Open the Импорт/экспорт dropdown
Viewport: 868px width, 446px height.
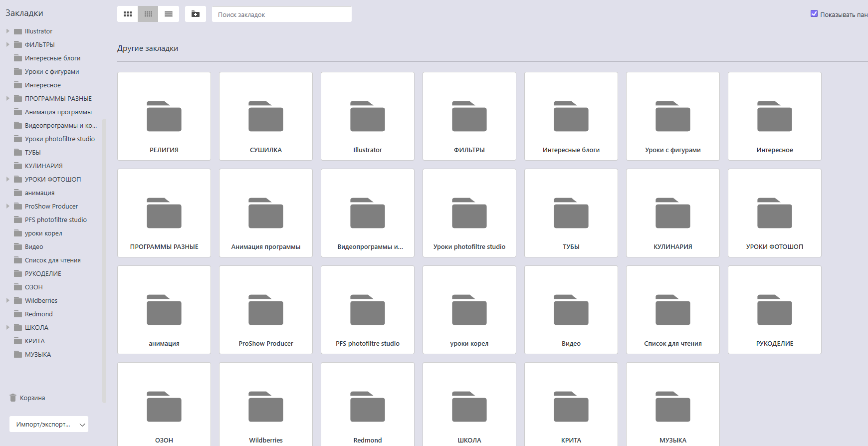pos(49,424)
